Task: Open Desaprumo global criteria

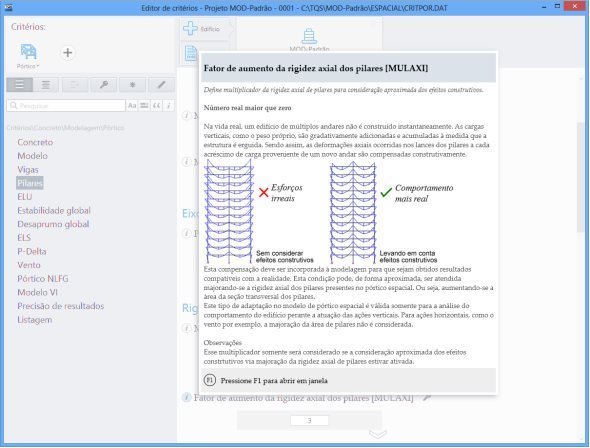Action: point(53,224)
